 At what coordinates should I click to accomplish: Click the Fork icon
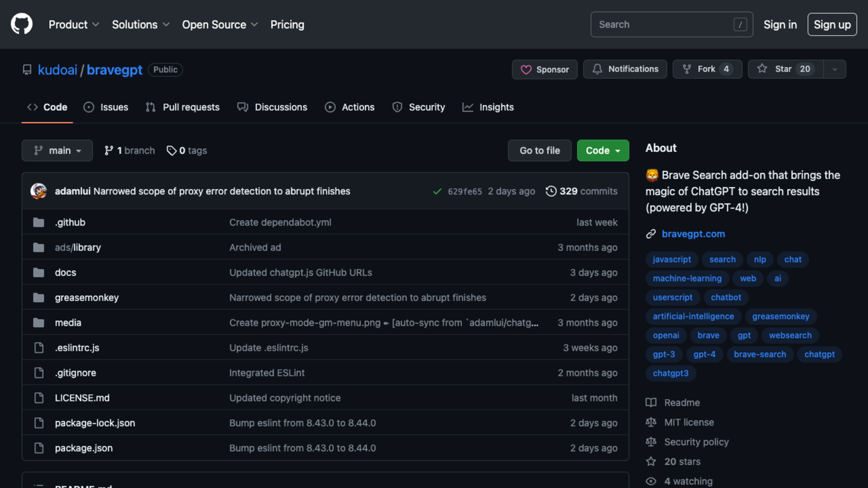(x=687, y=69)
